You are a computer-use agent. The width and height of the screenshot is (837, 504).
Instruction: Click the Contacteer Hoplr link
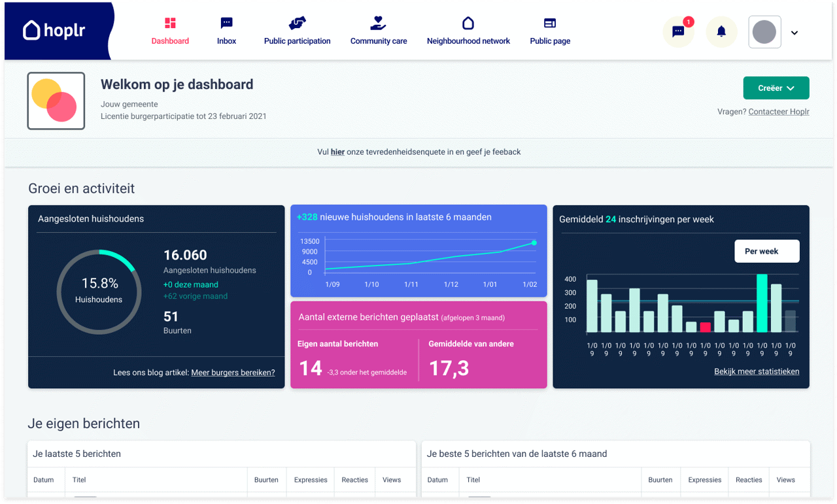pyautogui.click(x=779, y=112)
